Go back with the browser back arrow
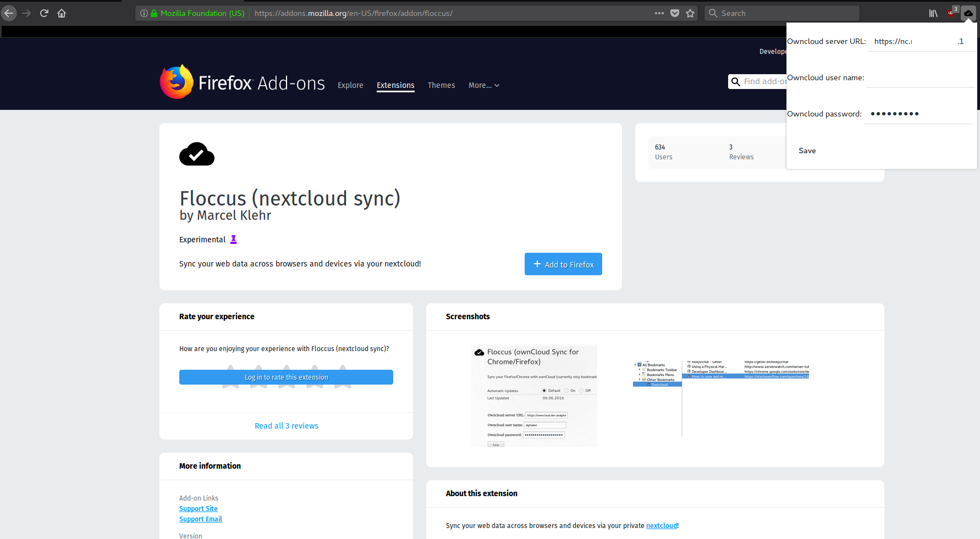 tap(9, 13)
